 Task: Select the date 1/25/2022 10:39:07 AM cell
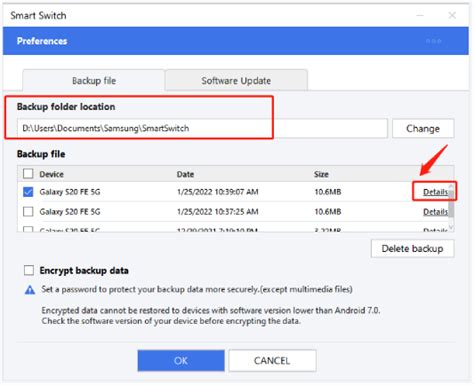coord(218,192)
